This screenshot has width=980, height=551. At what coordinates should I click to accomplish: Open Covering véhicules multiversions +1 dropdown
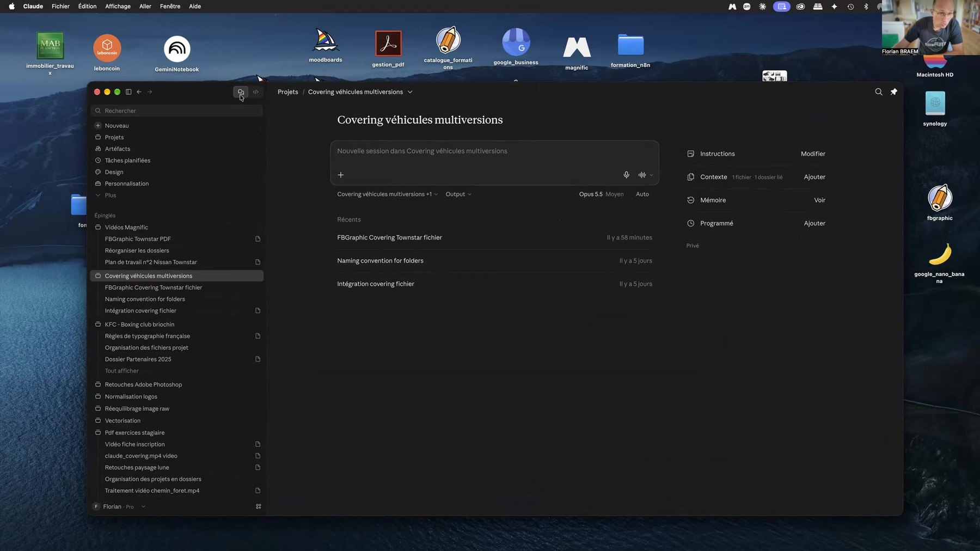coord(387,194)
